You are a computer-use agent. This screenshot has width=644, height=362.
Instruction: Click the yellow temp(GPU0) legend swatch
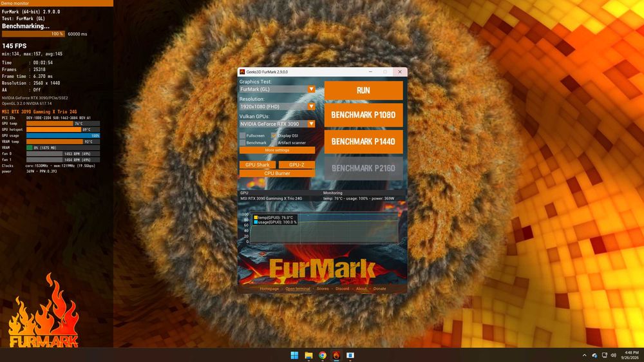[256, 218]
